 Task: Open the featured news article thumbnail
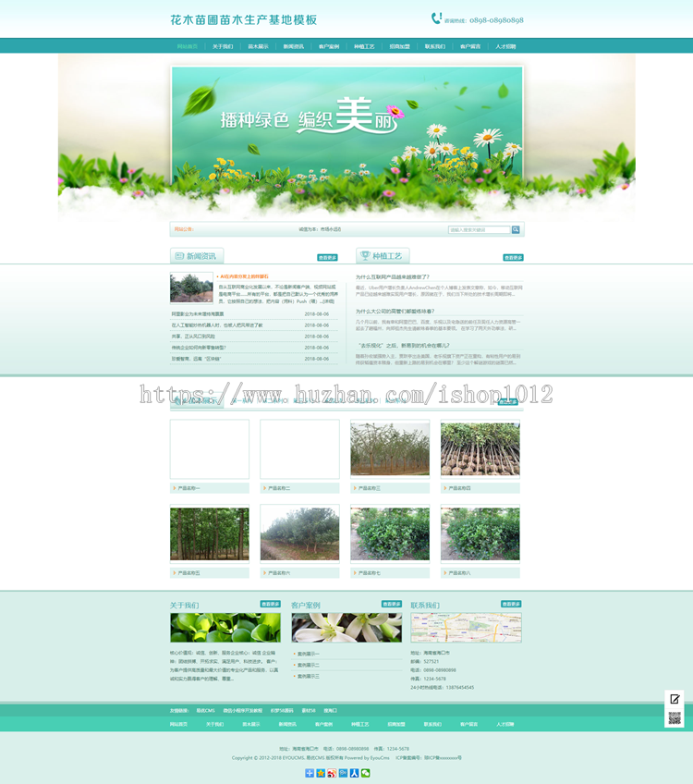(x=191, y=288)
